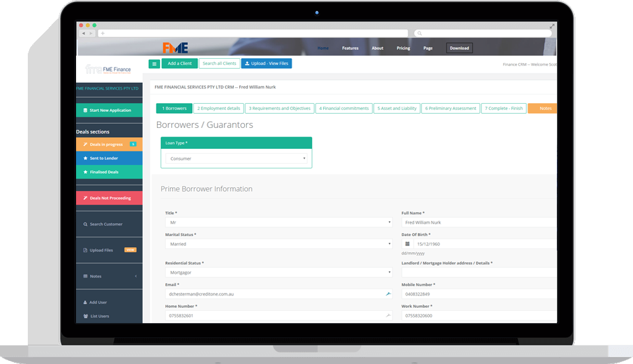633x364 pixels.
Task: Click the browser search magnifier icon
Action: (420, 33)
